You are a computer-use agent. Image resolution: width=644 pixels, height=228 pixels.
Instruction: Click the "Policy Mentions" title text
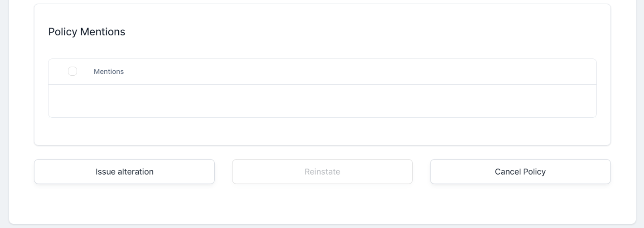click(87, 32)
